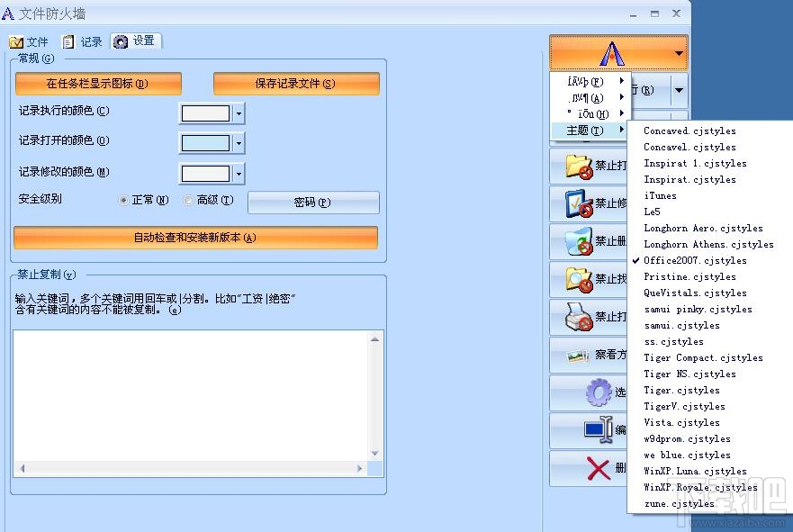Screen dimensions: 793x532
Task: Expand the (H) submenu entry
Action: 590,113
